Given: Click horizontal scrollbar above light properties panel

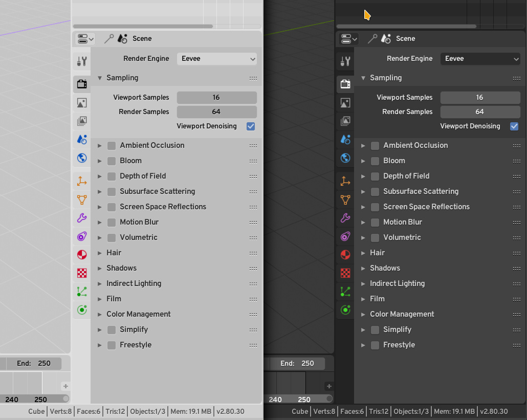Looking at the screenshot, I should tap(143, 26).
